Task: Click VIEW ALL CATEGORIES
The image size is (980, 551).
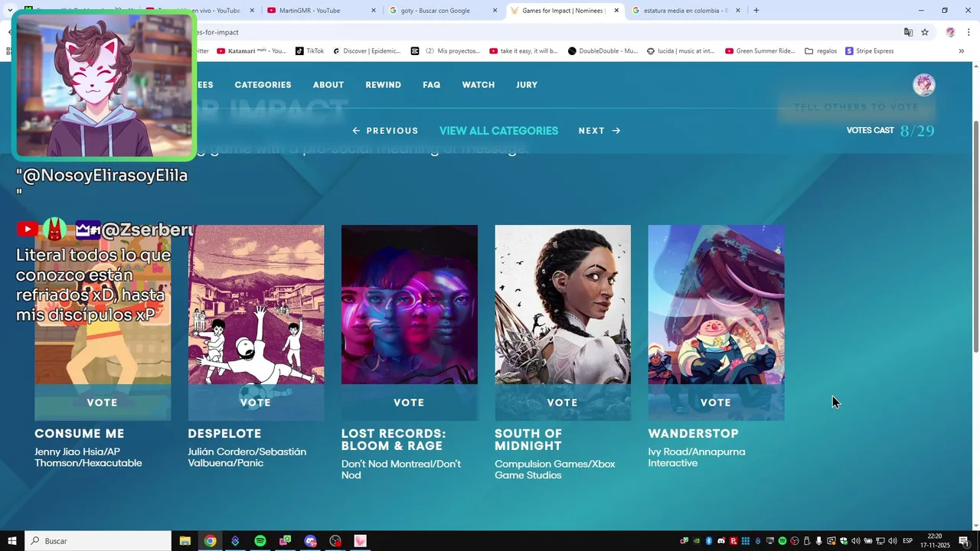Action: 498,131
